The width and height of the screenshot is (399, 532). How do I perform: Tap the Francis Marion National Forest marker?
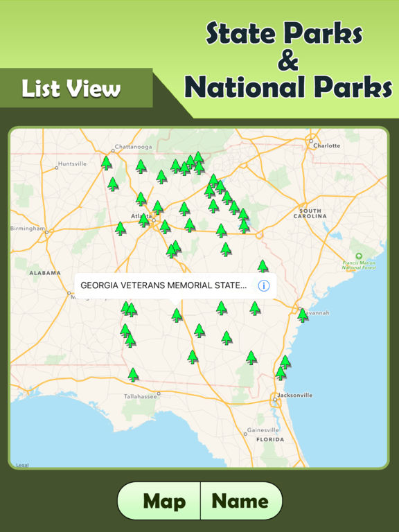coord(359,256)
